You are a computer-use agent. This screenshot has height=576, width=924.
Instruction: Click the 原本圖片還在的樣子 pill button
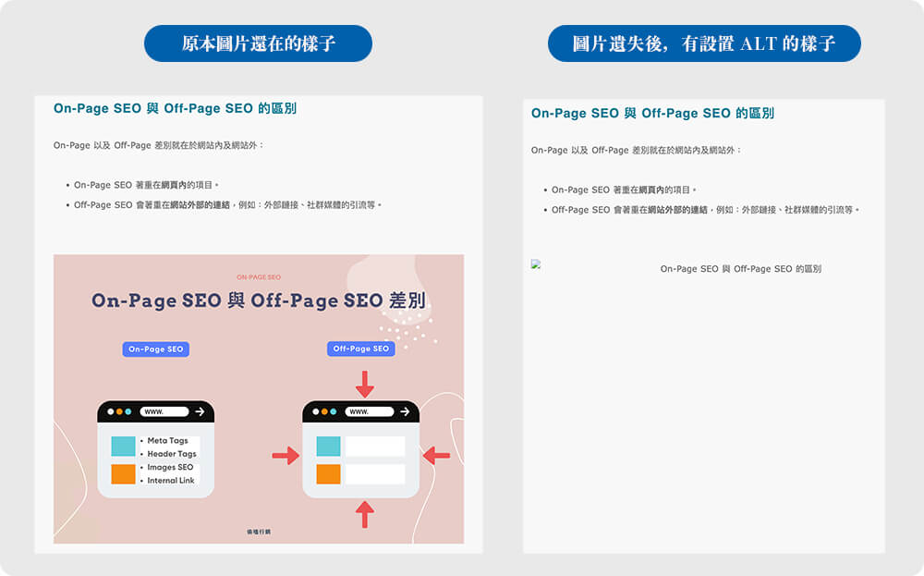tap(258, 43)
